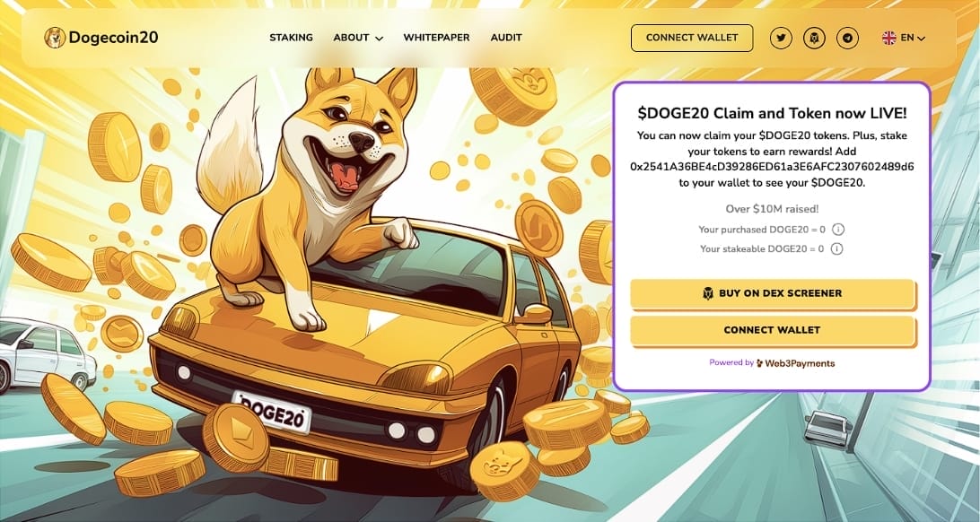980x522 pixels.
Task: Click the owl icon on Buy button
Action: tap(708, 293)
